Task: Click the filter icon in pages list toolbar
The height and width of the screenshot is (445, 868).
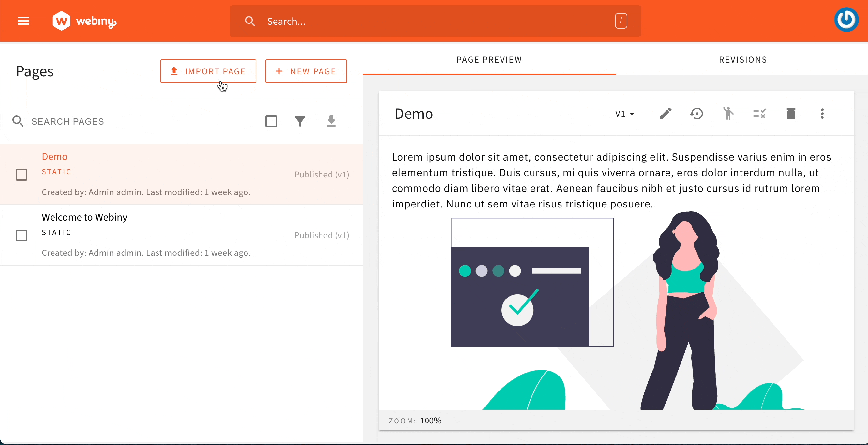Action: click(x=300, y=121)
